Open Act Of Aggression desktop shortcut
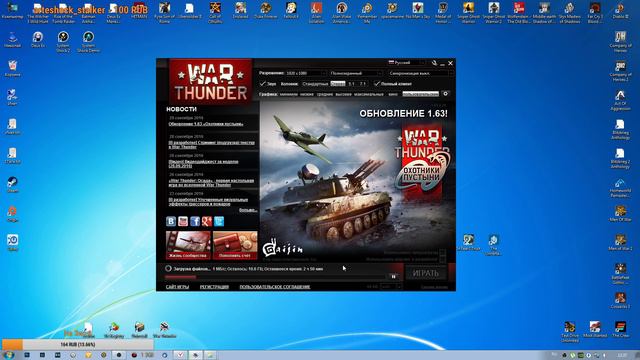This screenshot has height=360, width=640. [620, 100]
